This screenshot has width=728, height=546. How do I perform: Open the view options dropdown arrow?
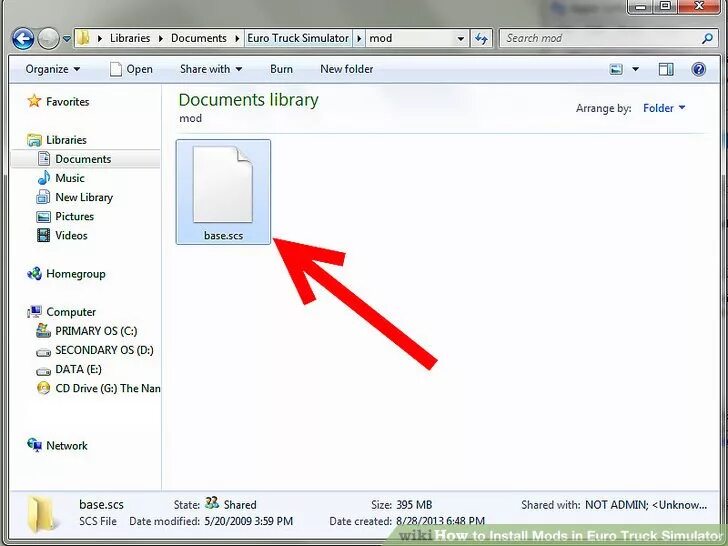(635, 70)
